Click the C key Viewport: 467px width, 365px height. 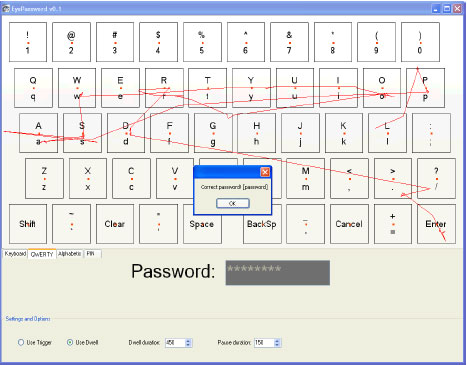(x=131, y=179)
